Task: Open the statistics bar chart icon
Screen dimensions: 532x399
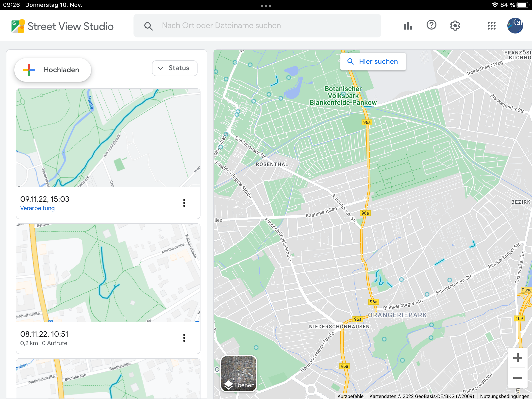Action: [408, 26]
